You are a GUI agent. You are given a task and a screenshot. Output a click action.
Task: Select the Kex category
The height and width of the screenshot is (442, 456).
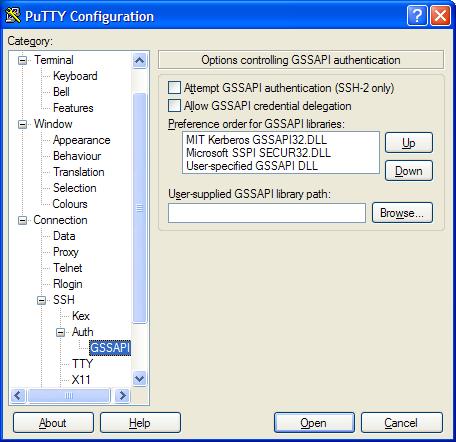81,316
